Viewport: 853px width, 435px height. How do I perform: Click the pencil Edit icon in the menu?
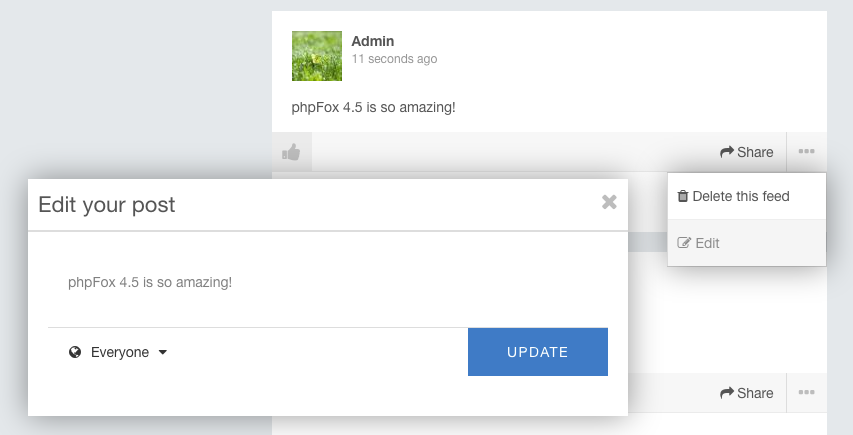[x=684, y=243]
